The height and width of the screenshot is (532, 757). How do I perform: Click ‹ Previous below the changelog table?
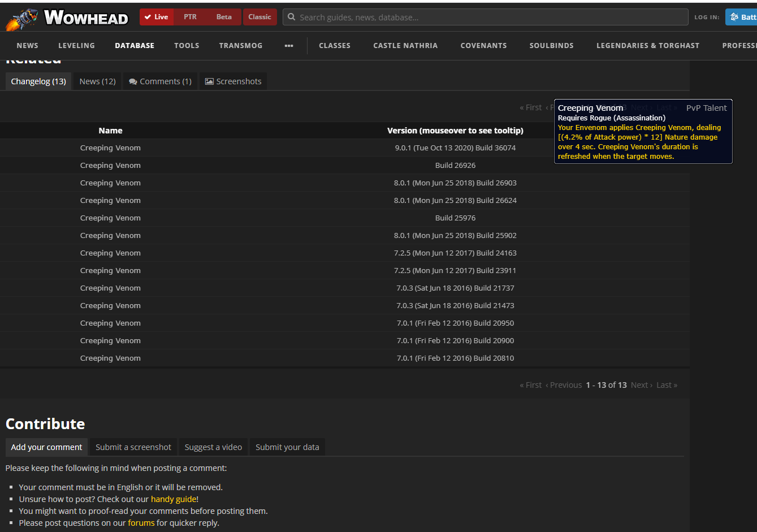coord(564,385)
